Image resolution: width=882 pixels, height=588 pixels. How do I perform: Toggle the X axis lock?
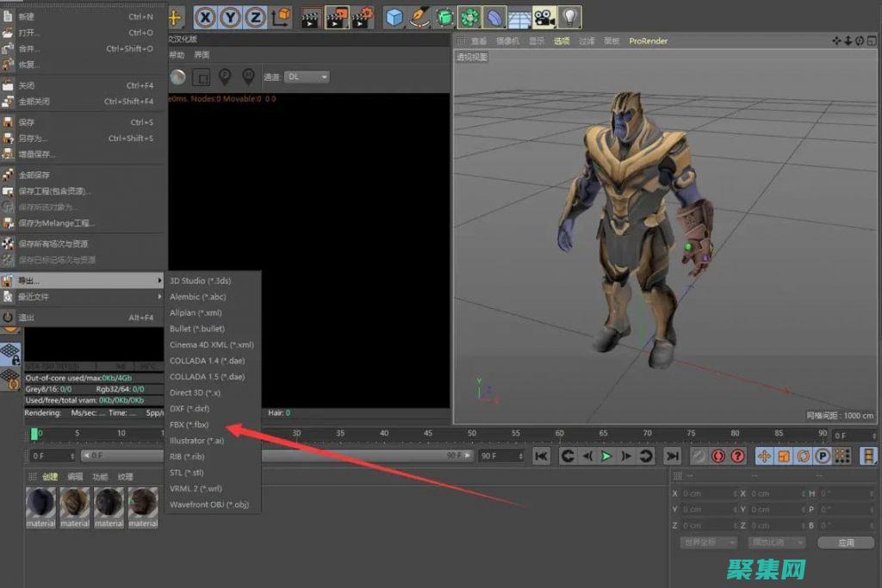[206, 17]
